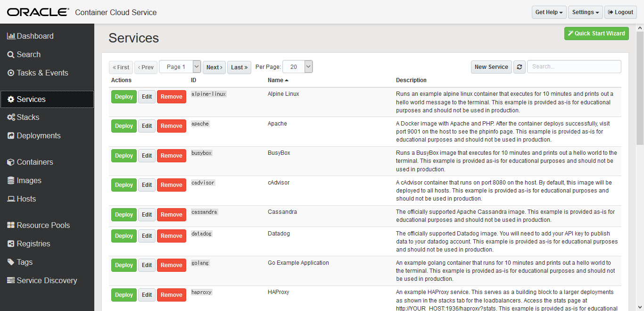Screen dimensions: 644x311
Task: Deploy the Go Example Application
Action: (x=124, y=265)
